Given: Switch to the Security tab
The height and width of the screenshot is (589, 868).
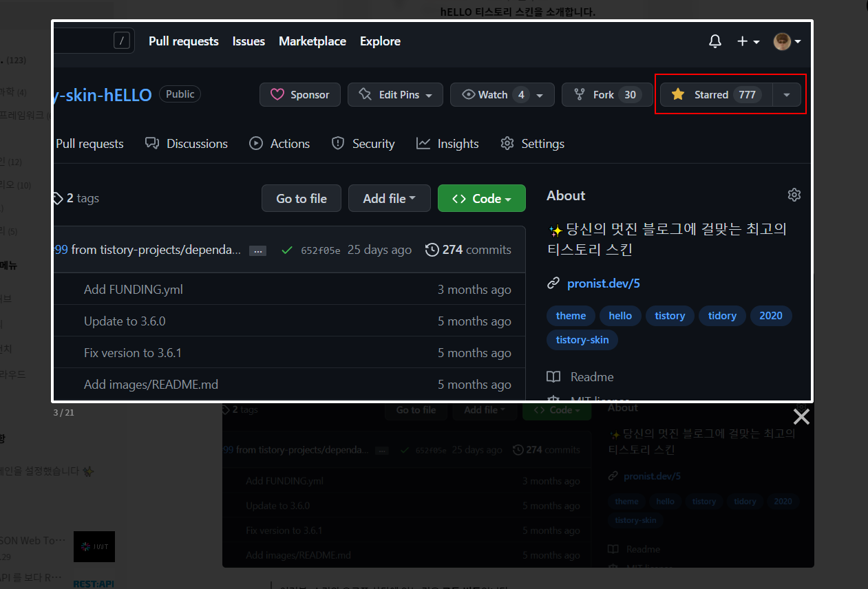Looking at the screenshot, I should (363, 143).
